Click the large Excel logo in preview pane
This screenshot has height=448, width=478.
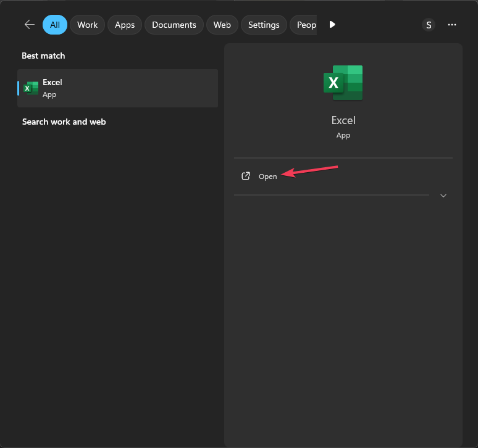[343, 83]
